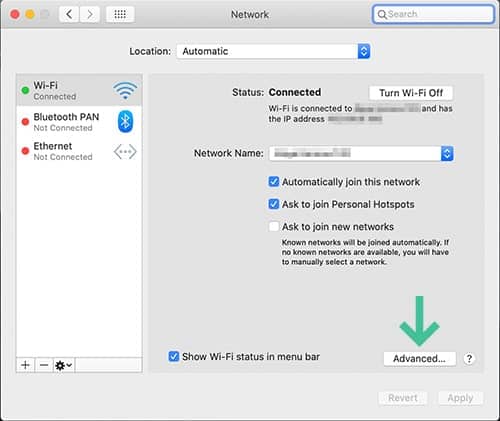Click the Network window title
Image resolution: width=500 pixels, height=421 pixels.
click(x=250, y=14)
